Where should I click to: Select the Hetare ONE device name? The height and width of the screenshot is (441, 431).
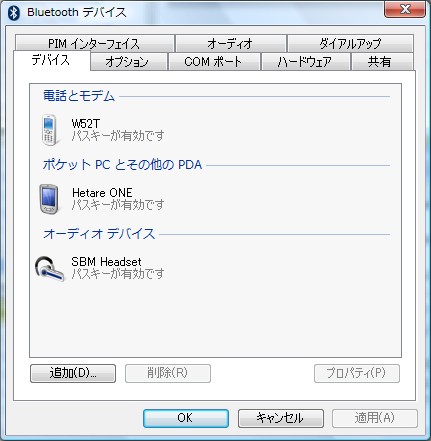[102, 193]
